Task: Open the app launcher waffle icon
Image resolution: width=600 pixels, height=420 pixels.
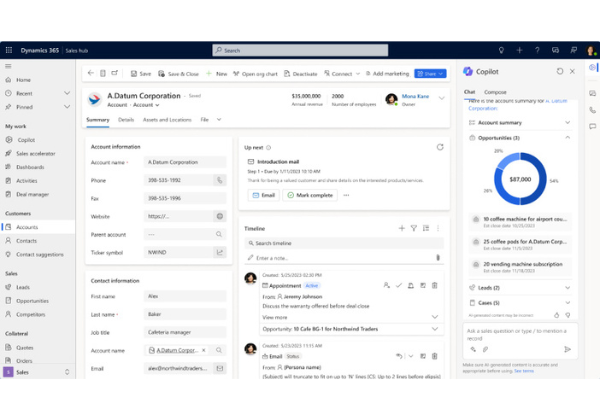Action: (x=8, y=50)
